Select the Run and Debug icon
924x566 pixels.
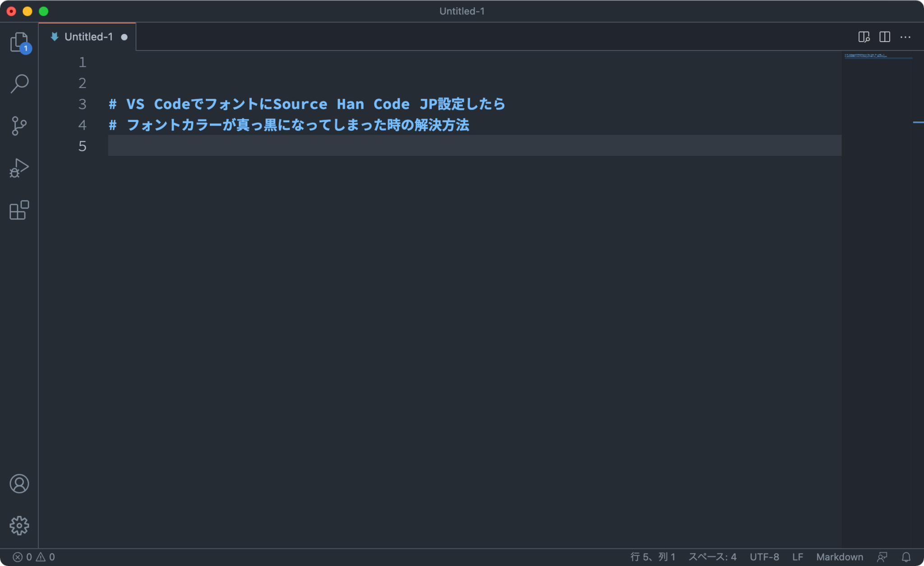[19, 168]
